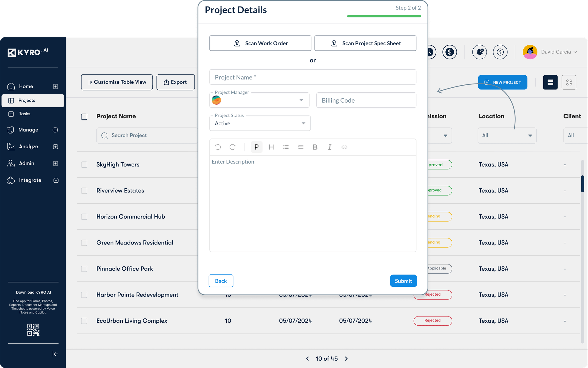This screenshot has height=368, width=588.
Task: Open the Project Status dropdown
Action: point(303,123)
